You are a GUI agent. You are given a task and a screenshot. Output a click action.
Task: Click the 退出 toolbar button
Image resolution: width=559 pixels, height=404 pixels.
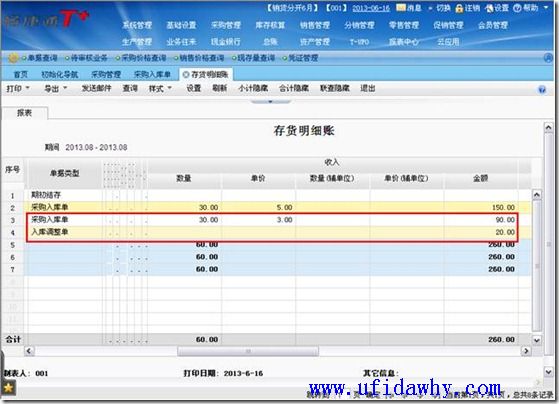click(x=368, y=88)
